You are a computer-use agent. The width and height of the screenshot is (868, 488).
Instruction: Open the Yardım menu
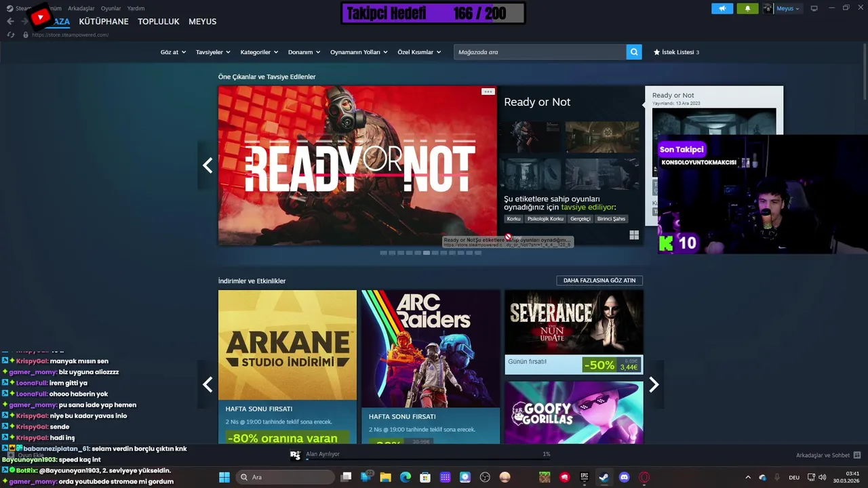pyautogui.click(x=136, y=9)
